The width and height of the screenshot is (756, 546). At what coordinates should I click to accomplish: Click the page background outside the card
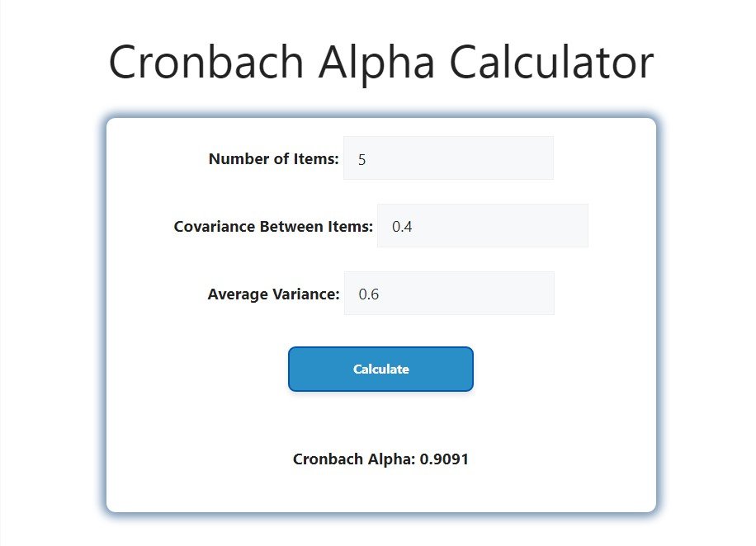[50, 330]
